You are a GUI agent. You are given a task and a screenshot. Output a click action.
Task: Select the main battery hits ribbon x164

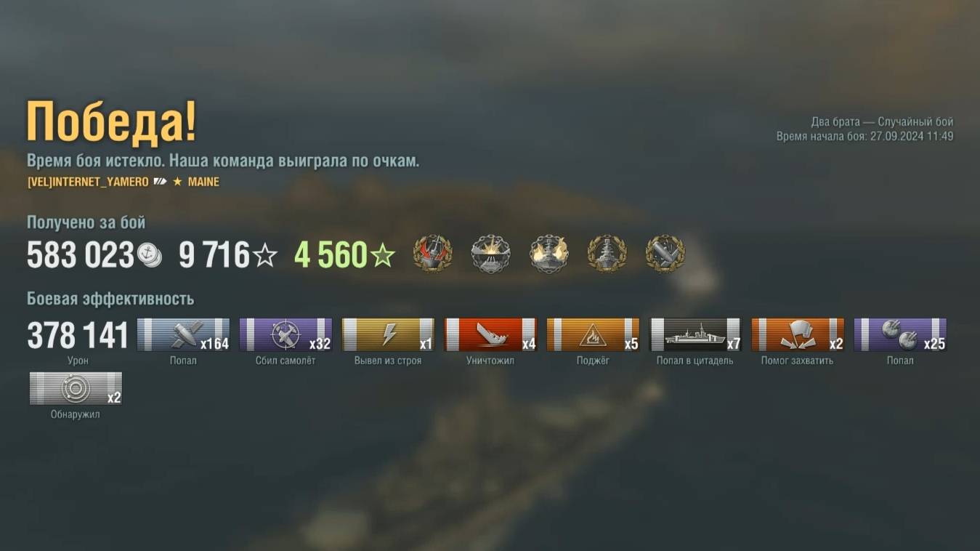tap(183, 334)
